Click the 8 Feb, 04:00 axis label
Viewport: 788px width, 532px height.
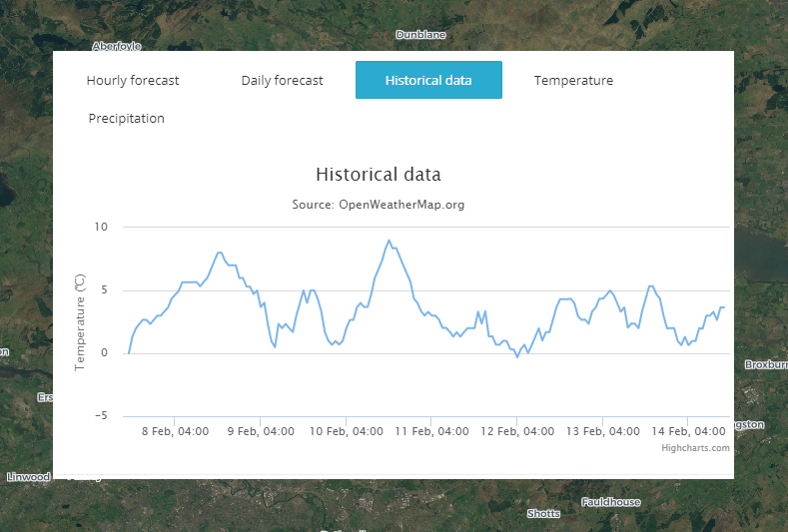(x=175, y=431)
